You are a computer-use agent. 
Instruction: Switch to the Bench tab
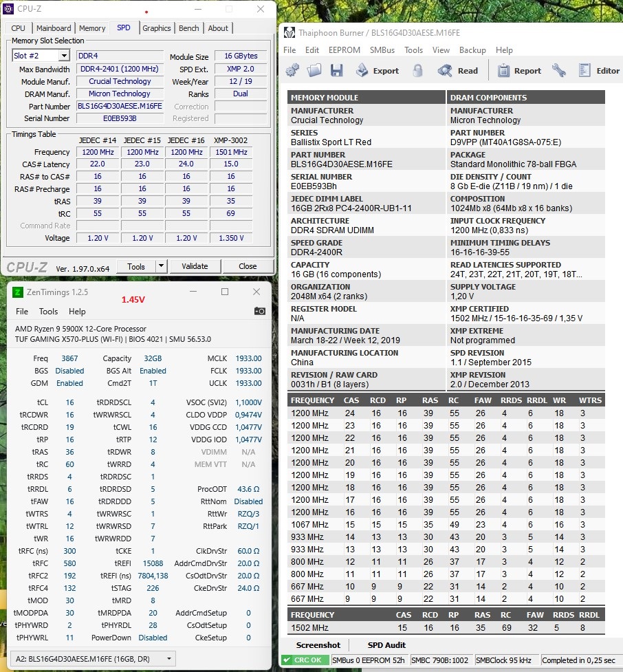coord(189,28)
